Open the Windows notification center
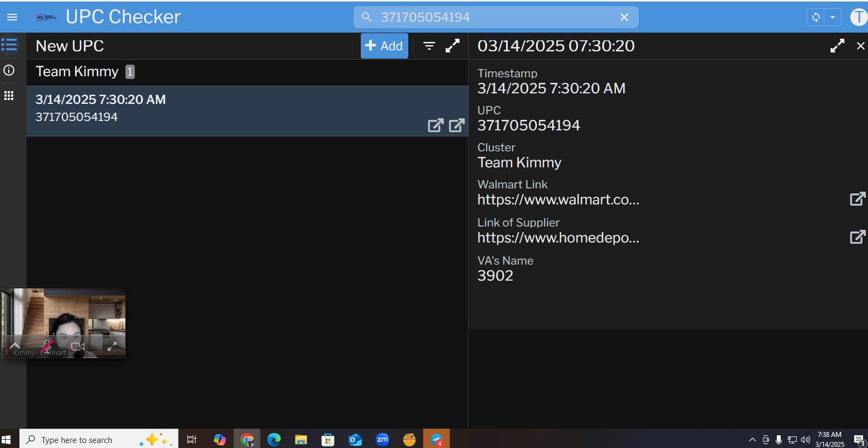The width and height of the screenshot is (868, 448). click(859, 440)
